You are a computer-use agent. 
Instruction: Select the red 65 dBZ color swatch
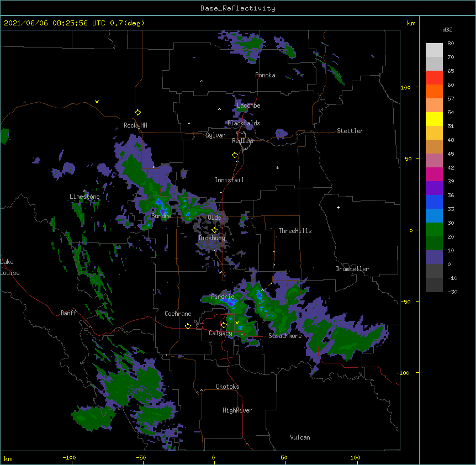tap(434, 78)
